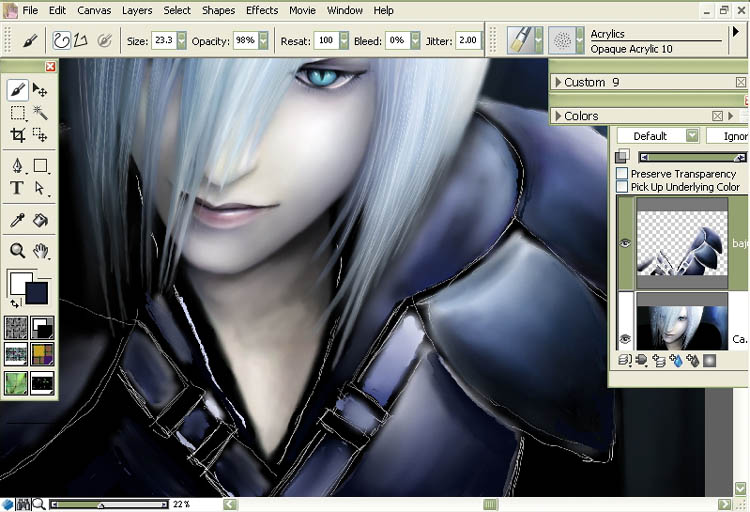Select the Selection Adjuster tool
Screen dimensions: 750x512
[x=40, y=135]
